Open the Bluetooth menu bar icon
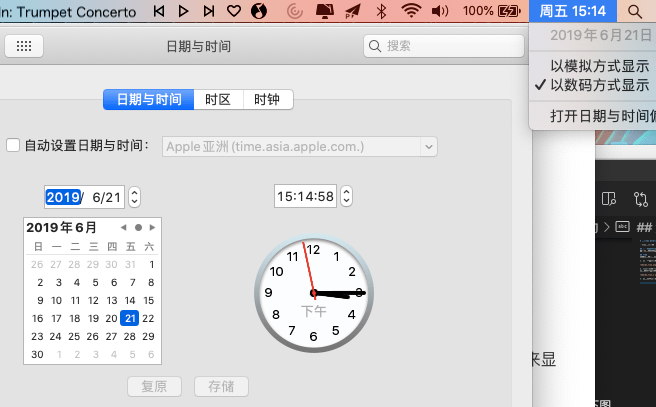The height and width of the screenshot is (407, 656). tap(380, 11)
